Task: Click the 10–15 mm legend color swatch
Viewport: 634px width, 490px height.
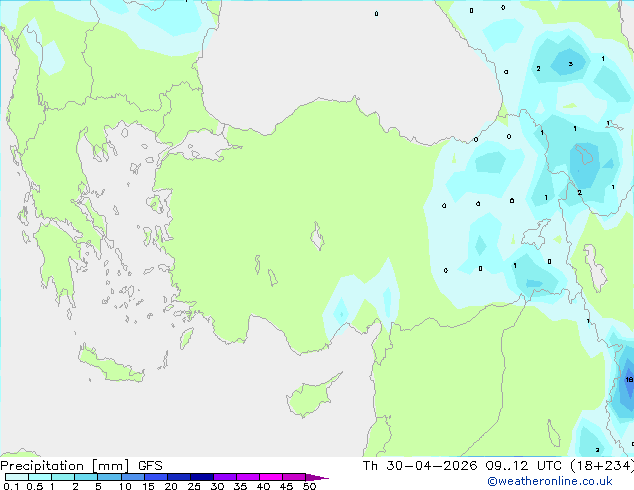Action: click(x=132, y=477)
